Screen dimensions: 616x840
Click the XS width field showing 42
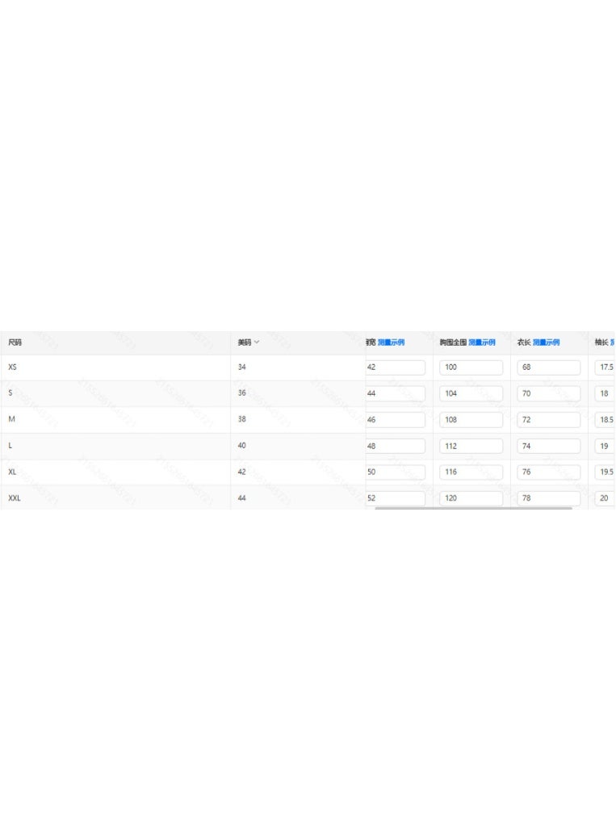[x=396, y=367]
